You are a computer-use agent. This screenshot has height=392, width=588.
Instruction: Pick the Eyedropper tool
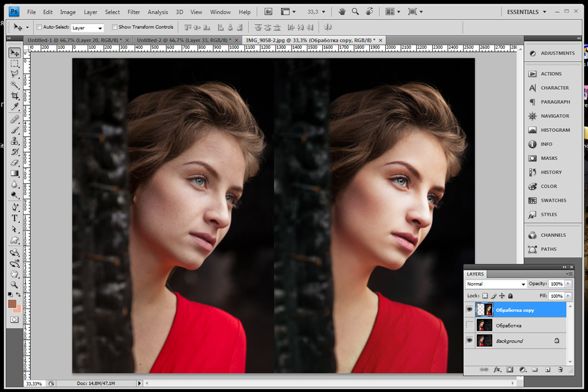point(15,106)
